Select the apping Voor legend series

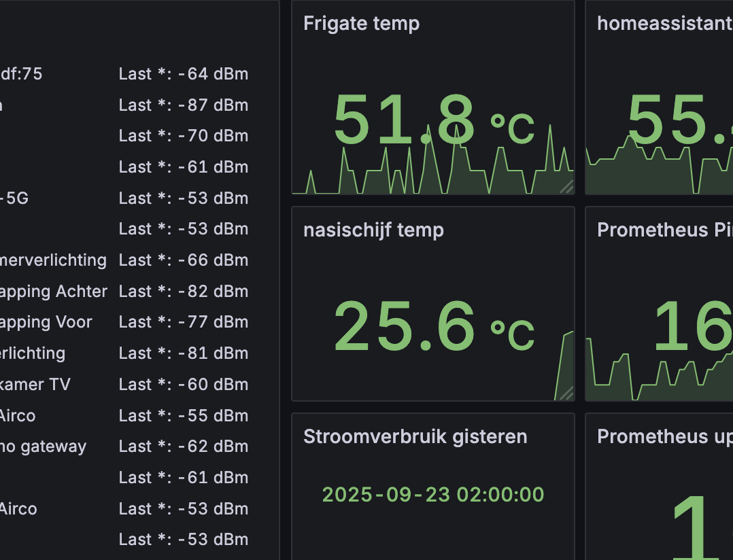(x=46, y=322)
